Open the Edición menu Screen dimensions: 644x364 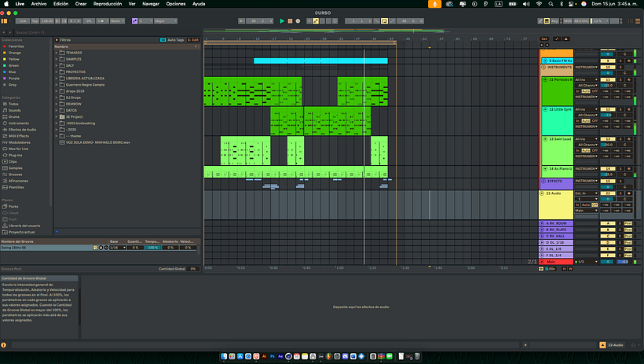[60, 4]
